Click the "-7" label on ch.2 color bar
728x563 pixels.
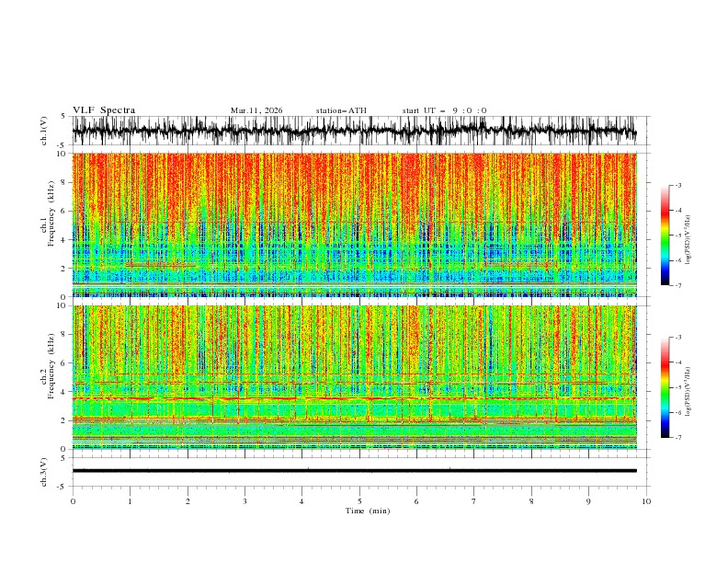click(x=677, y=438)
